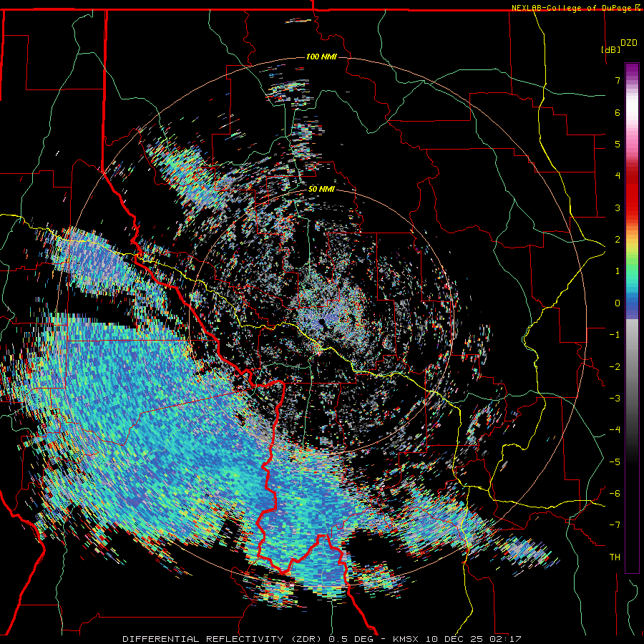Viewport: 644px width, 644px height.
Task: Click the -3 value on color scale
Action: 615,399
